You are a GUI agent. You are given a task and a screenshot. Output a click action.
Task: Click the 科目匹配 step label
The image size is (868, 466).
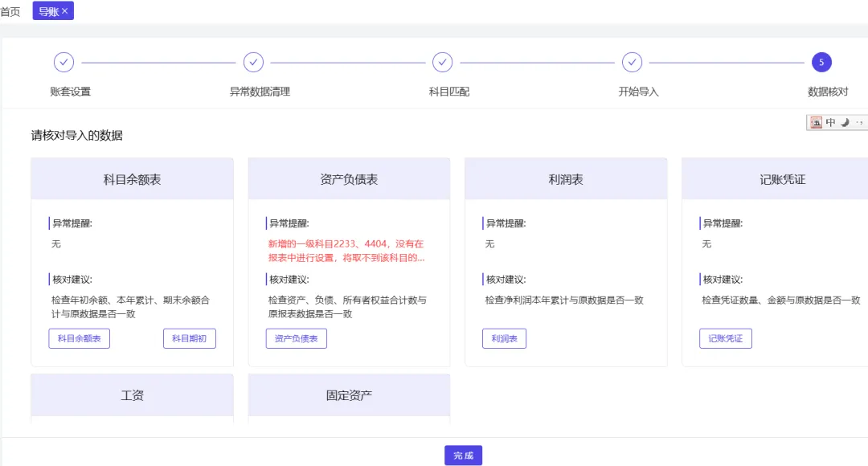pos(449,92)
